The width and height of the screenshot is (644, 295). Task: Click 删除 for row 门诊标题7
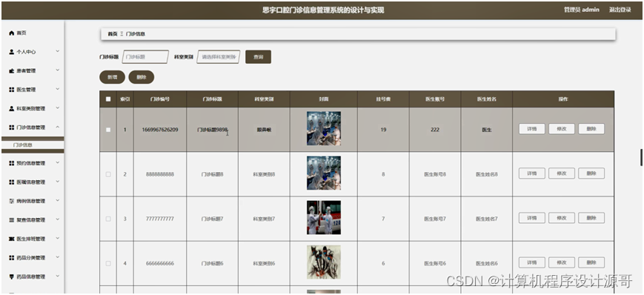click(591, 218)
